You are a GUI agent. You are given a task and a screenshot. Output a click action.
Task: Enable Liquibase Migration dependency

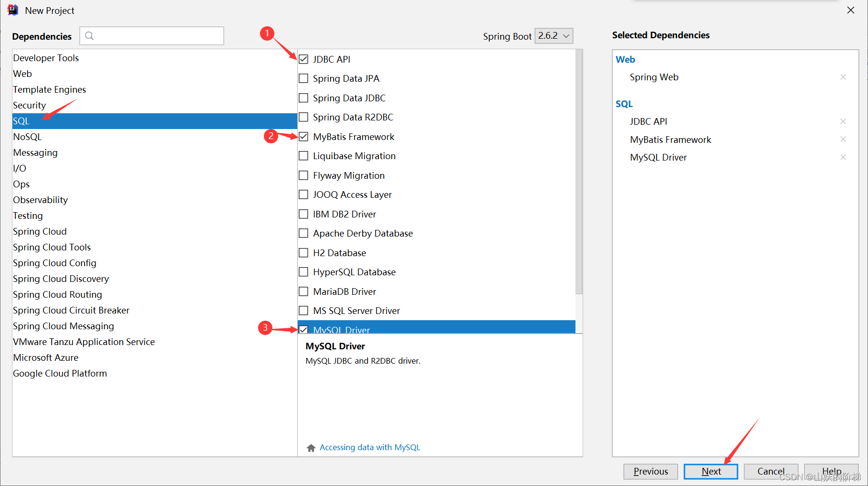pyautogui.click(x=304, y=156)
